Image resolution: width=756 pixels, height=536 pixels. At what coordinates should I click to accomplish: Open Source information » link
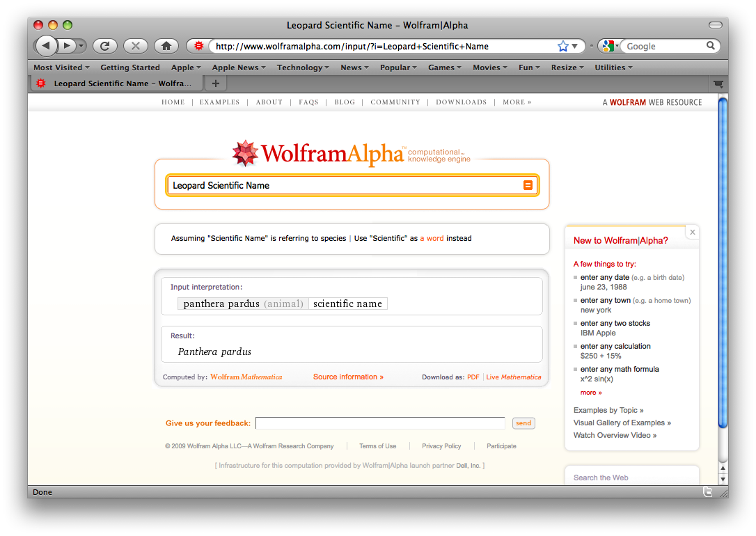tap(348, 377)
